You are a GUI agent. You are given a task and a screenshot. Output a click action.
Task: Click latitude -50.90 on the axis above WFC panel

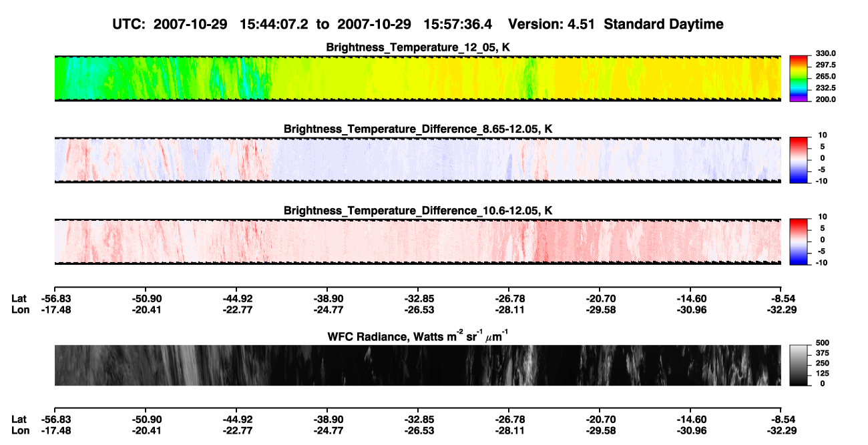click(146, 299)
